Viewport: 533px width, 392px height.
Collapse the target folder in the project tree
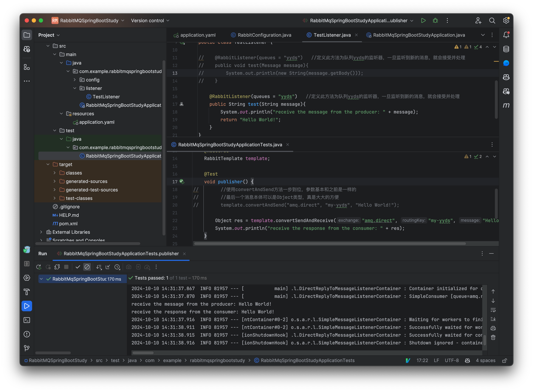48,164
